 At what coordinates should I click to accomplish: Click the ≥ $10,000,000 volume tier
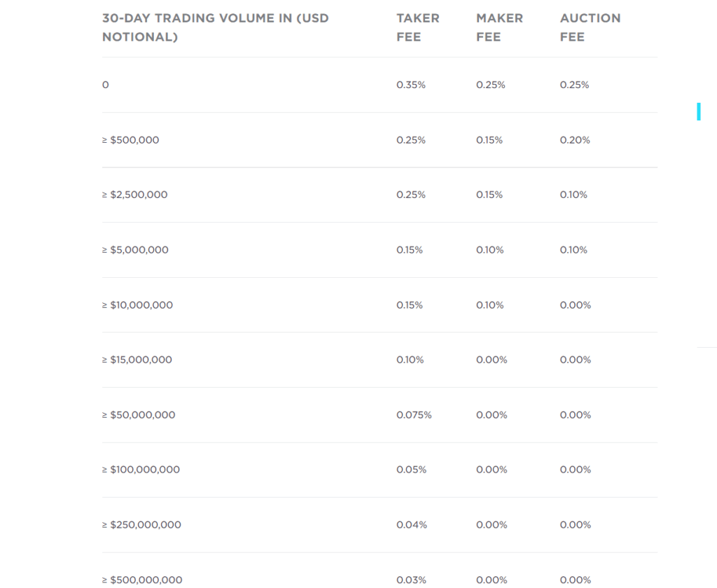[137, 305]
